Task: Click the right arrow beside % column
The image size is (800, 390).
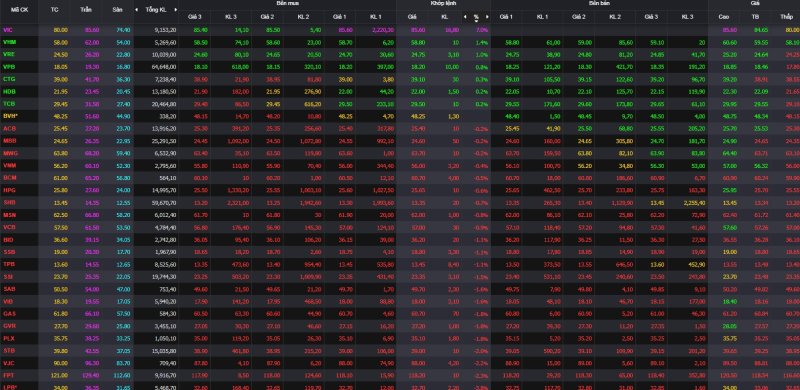Action: pyautogui.click(x=487, y=17)
